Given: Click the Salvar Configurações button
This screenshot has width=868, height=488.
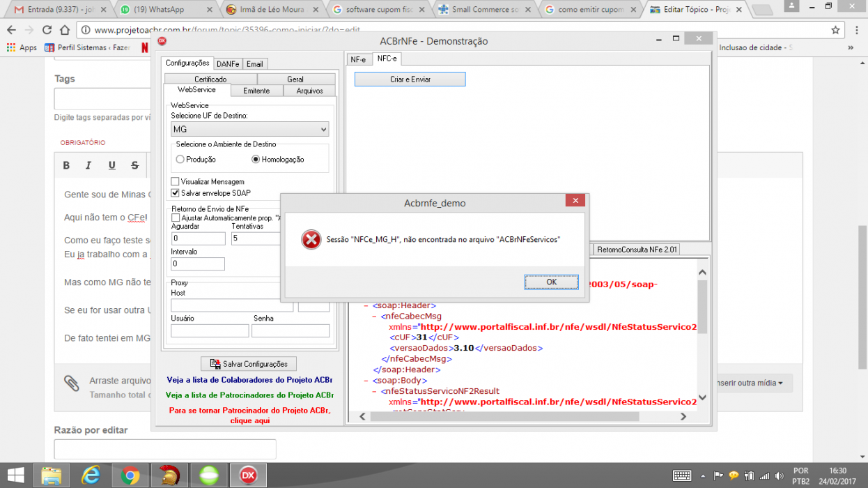Looking at the screenshot, I should 249,364.
